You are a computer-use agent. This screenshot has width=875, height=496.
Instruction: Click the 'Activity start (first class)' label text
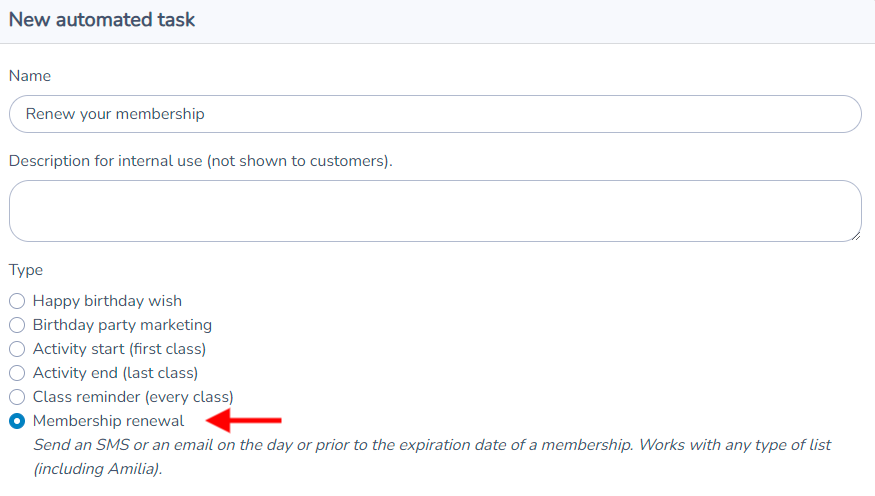pos(119,349)
